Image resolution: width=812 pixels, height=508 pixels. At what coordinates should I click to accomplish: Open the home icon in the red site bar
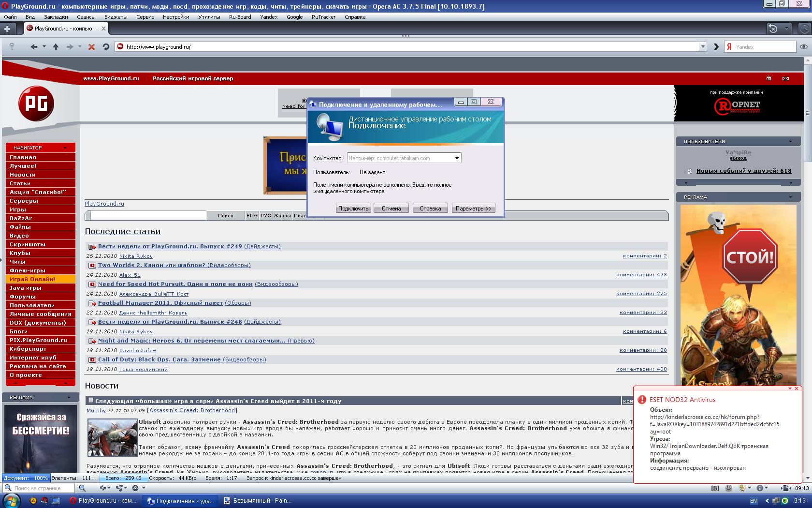(768, 78)
